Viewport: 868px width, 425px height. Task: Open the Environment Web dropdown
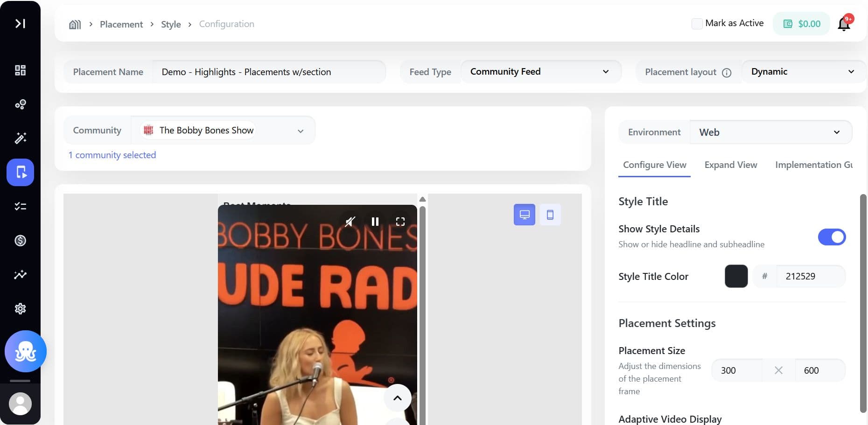pos(771,132)
